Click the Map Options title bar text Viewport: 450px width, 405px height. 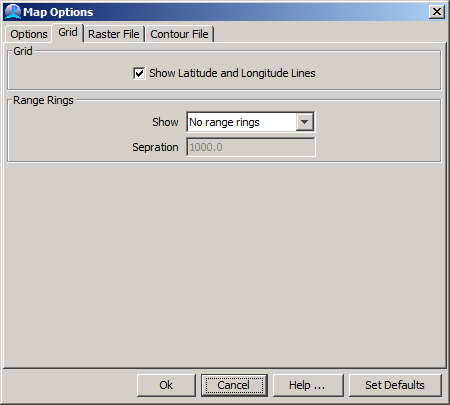58,12
